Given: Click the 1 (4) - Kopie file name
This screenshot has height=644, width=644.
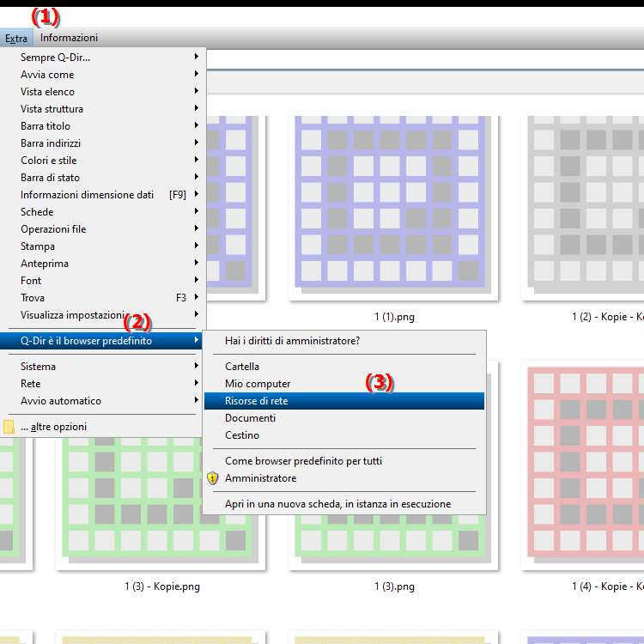Looking at the screenshot, I should tap(608, 586).
